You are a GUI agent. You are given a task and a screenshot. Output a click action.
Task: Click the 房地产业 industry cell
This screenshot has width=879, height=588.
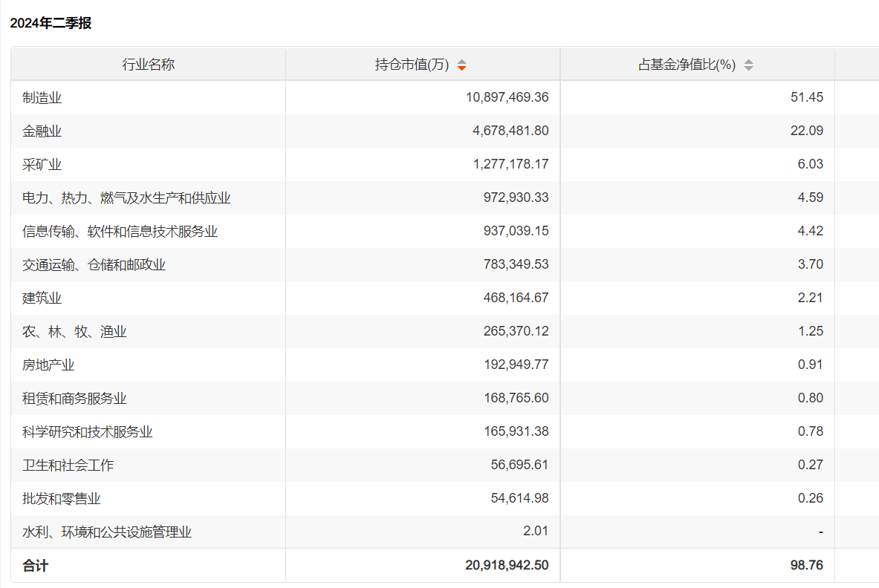(49, 365)
